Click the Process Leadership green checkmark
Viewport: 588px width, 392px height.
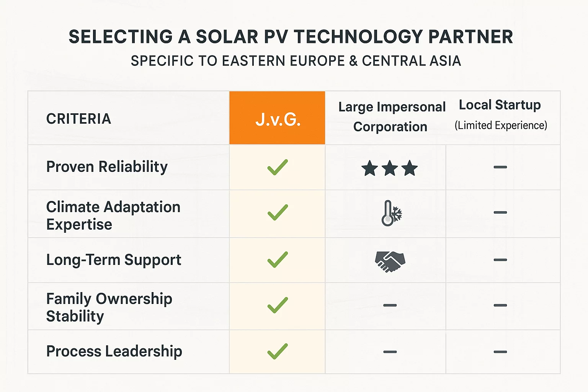click(278, 351)
